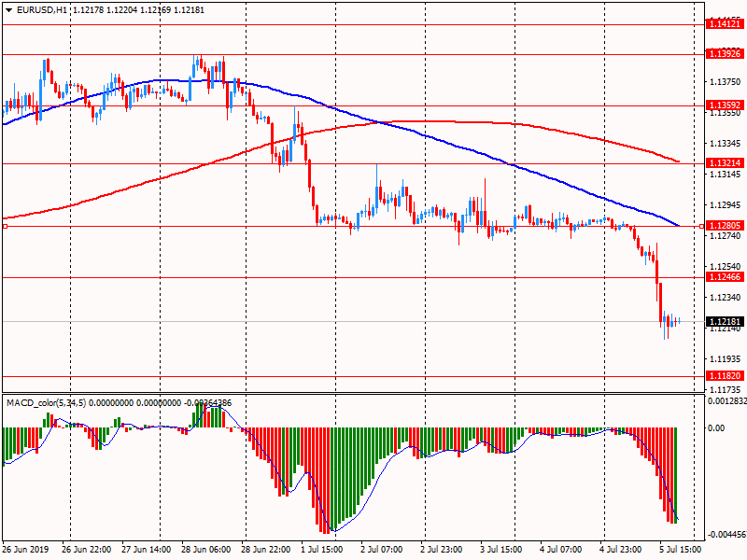Select the 1.11820 red price level label

[x=725, y=376]
